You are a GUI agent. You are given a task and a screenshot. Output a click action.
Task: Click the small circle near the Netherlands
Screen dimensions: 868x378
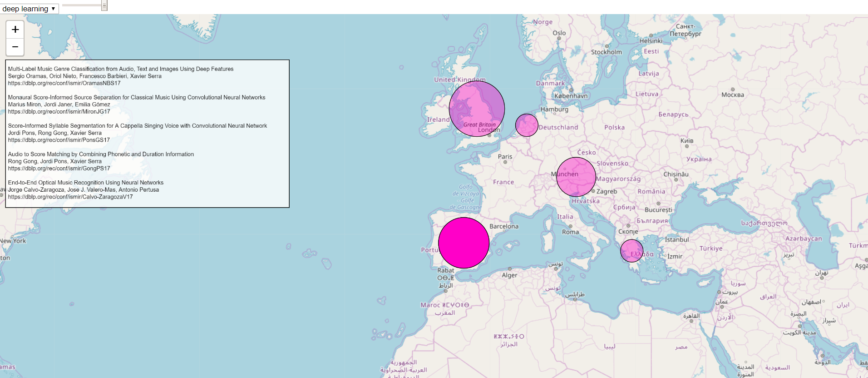tap(527, 125)
